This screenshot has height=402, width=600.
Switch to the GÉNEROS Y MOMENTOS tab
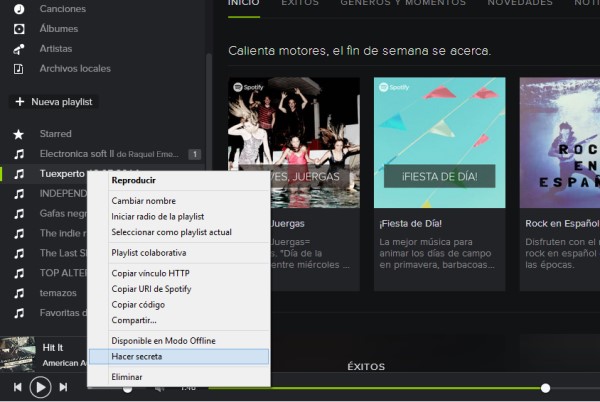point(403,3)
